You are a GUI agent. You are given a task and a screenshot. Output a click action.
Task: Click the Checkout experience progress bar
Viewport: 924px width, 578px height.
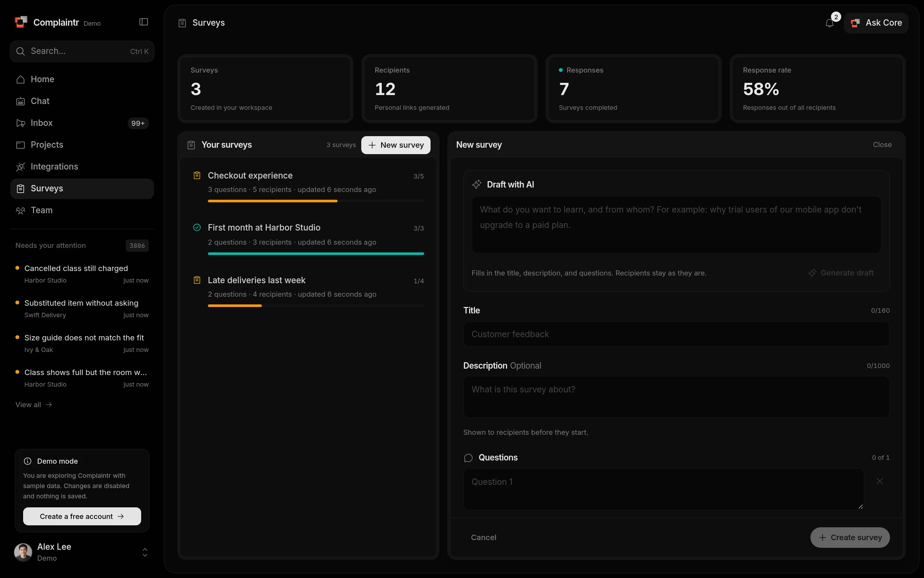click(x=316, y=201)
